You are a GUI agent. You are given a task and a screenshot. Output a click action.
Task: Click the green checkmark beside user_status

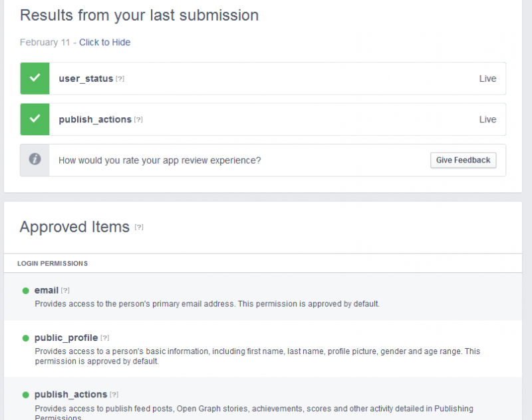35,79
